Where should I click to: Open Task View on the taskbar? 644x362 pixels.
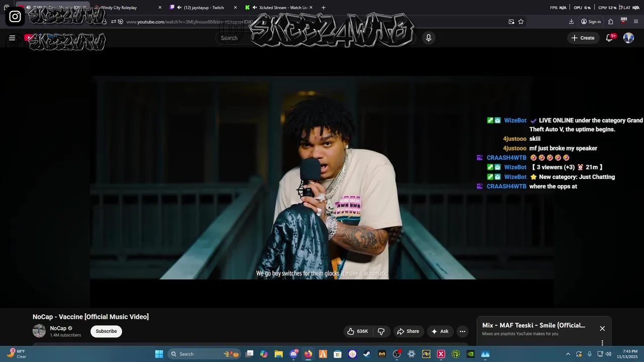250,354
